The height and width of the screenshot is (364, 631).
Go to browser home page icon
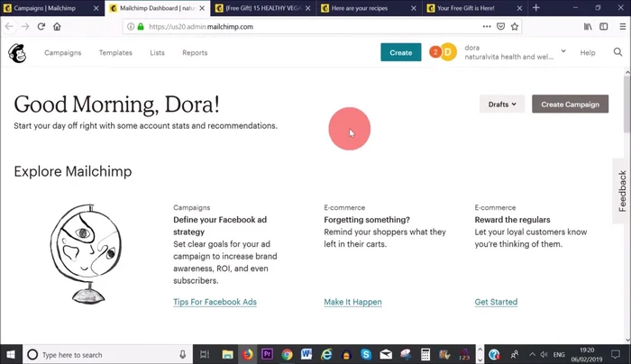coord(57,27)
